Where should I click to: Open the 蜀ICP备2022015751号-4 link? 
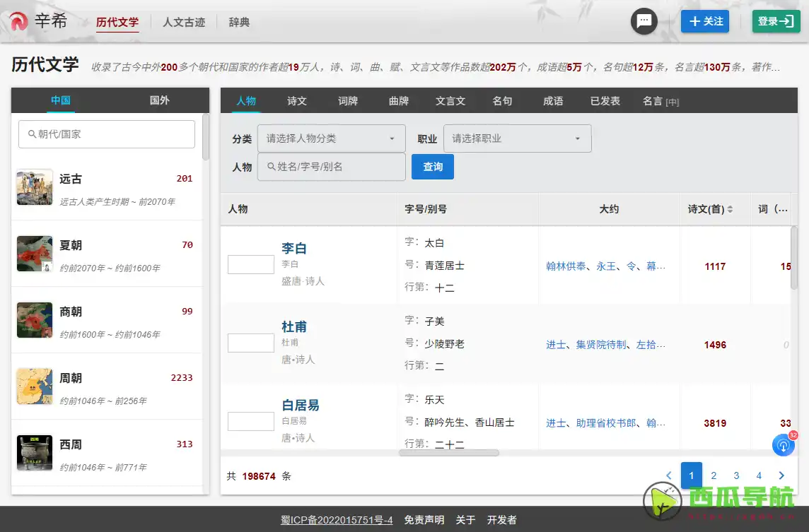[x=337, y=519]
